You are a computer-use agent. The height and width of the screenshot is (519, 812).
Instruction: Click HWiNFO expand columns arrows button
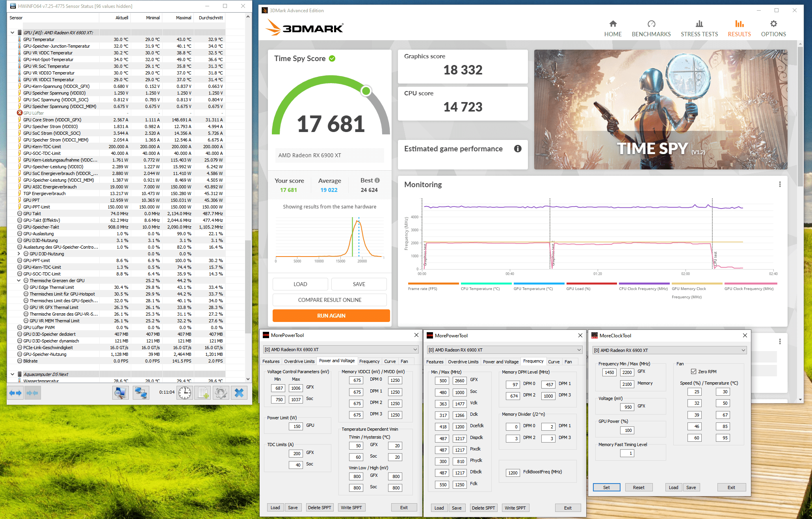pyautogui.click(x=15, y=393)
